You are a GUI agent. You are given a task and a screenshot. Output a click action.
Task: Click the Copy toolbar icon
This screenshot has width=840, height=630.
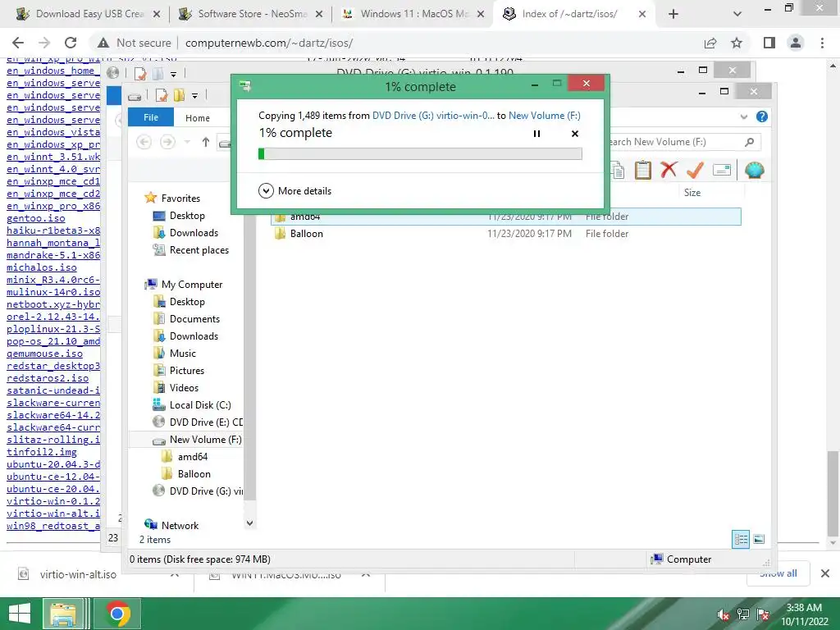click(618, 171)
